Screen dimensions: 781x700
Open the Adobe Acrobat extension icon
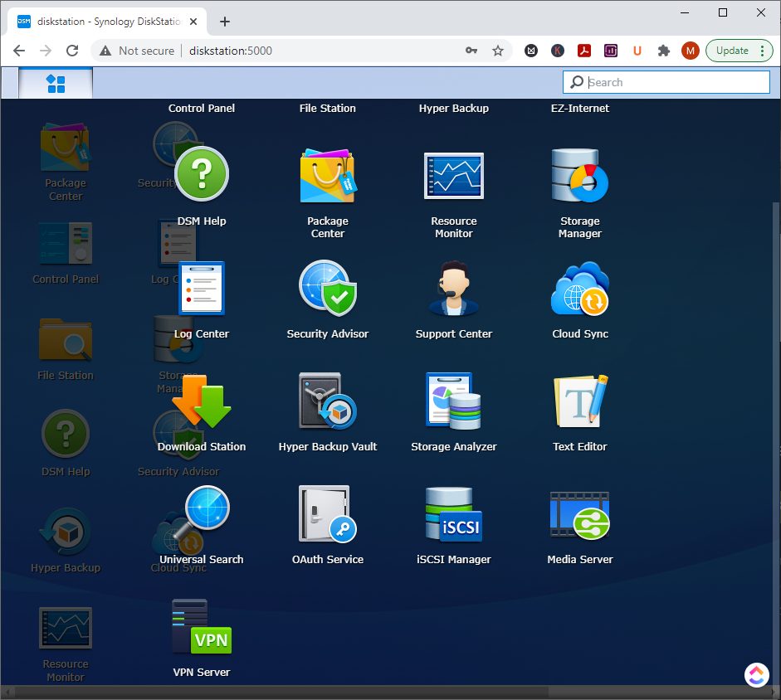(583, 51)
